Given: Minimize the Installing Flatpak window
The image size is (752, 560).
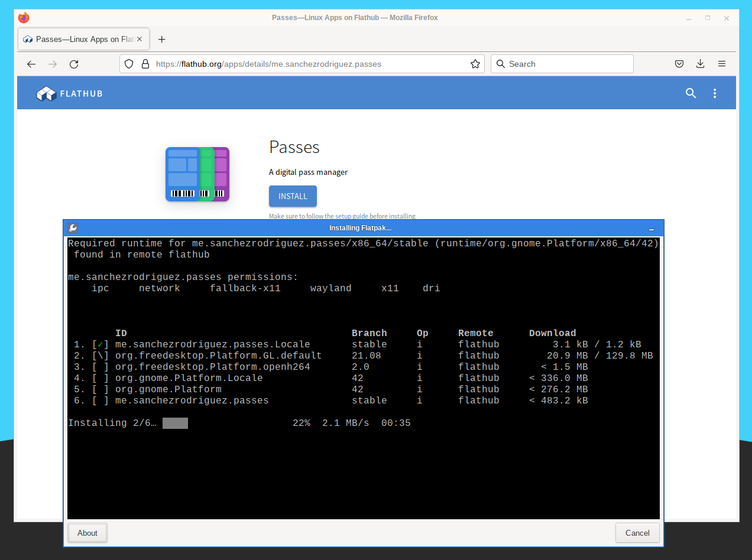Looking at the screenshot, I should point(651,229).
